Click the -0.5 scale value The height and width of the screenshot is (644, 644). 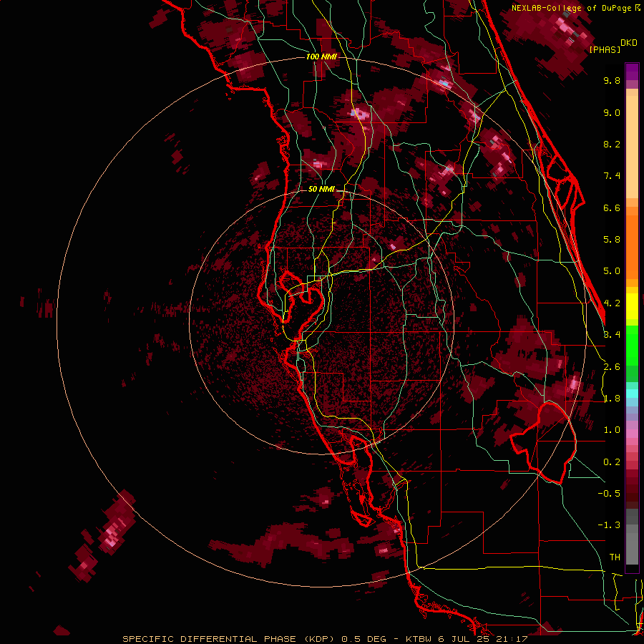[609, 494]
